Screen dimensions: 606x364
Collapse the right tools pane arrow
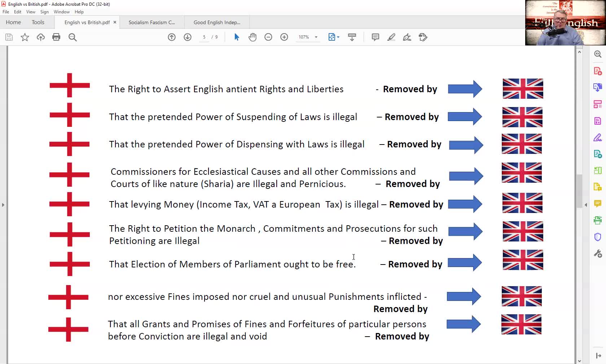(x=586, y=205)
